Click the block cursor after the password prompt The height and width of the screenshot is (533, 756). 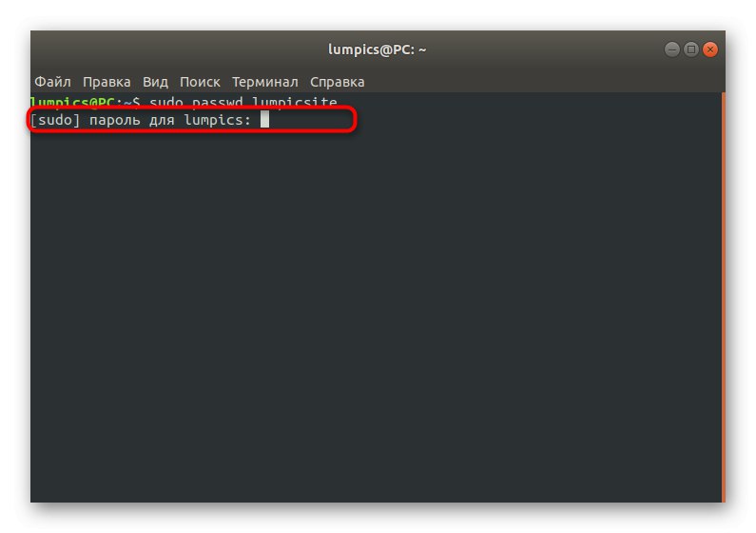tap(265, 120)
